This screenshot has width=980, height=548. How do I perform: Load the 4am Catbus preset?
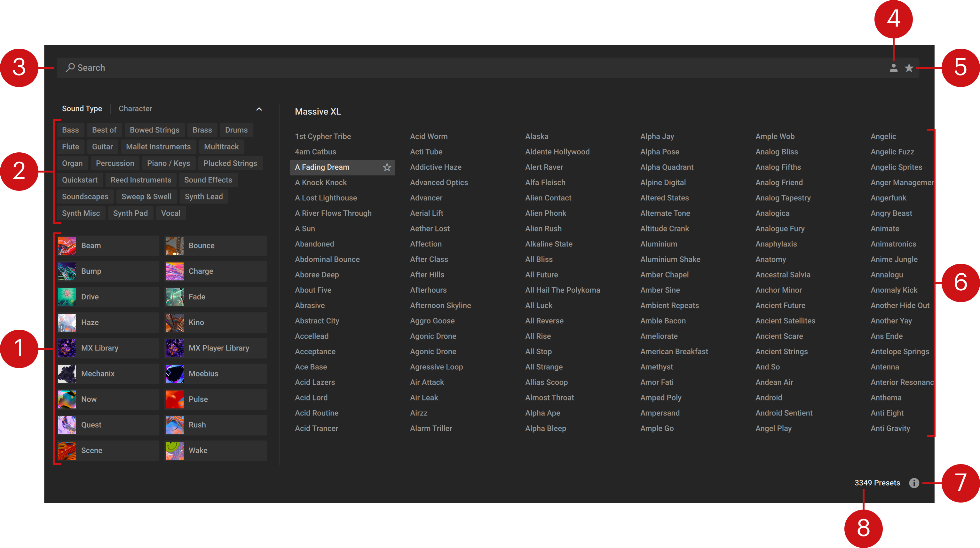click(315, 152)
